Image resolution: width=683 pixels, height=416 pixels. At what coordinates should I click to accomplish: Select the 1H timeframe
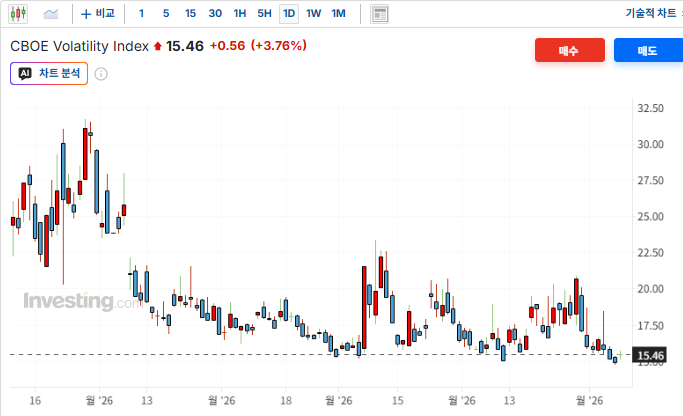(240, 14)
